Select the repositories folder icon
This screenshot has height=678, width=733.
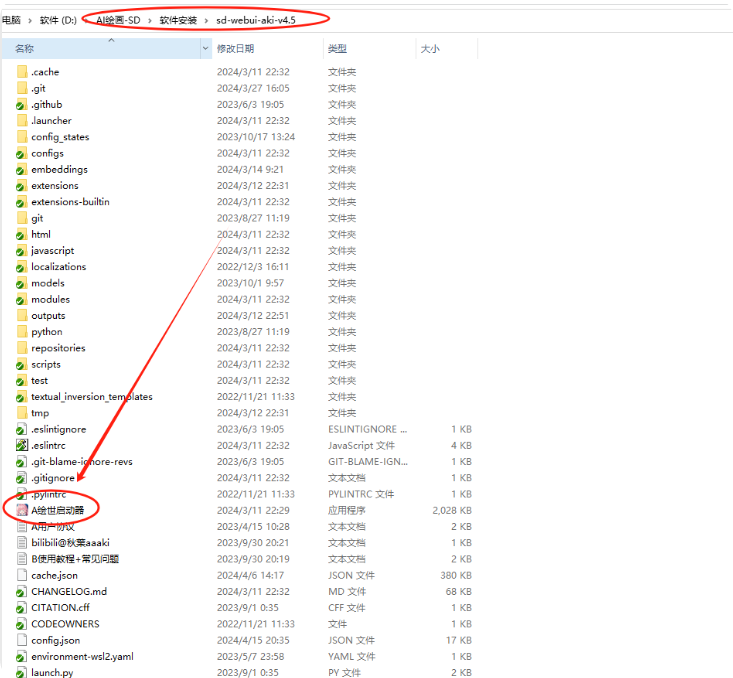click(22, 348)
